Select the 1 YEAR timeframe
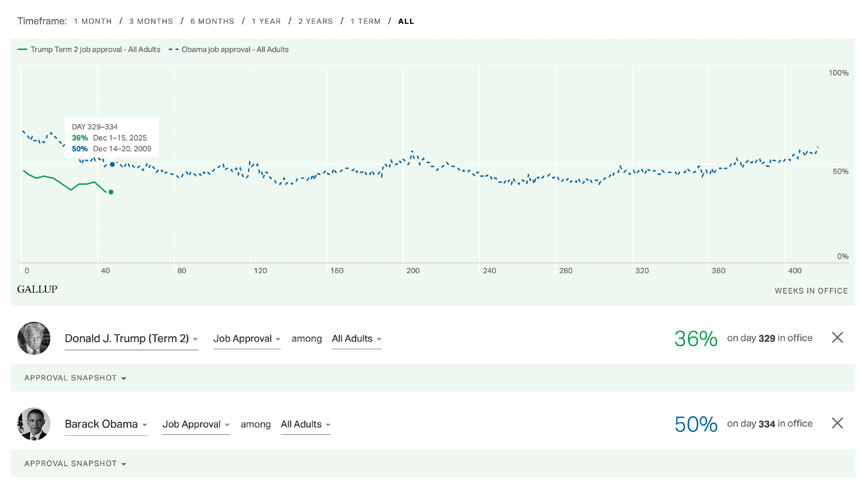868x487 pixels. click(x=266, y=21)
